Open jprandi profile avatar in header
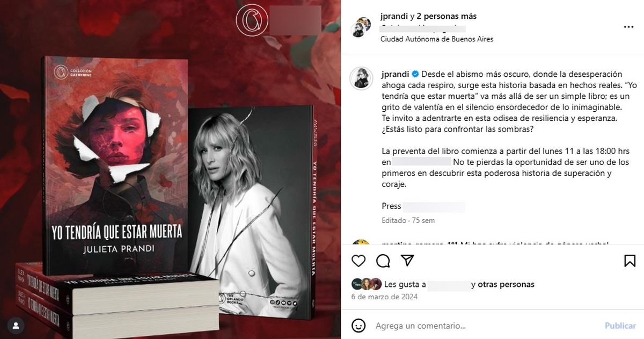The image size is (644, 339). (361, 27)
